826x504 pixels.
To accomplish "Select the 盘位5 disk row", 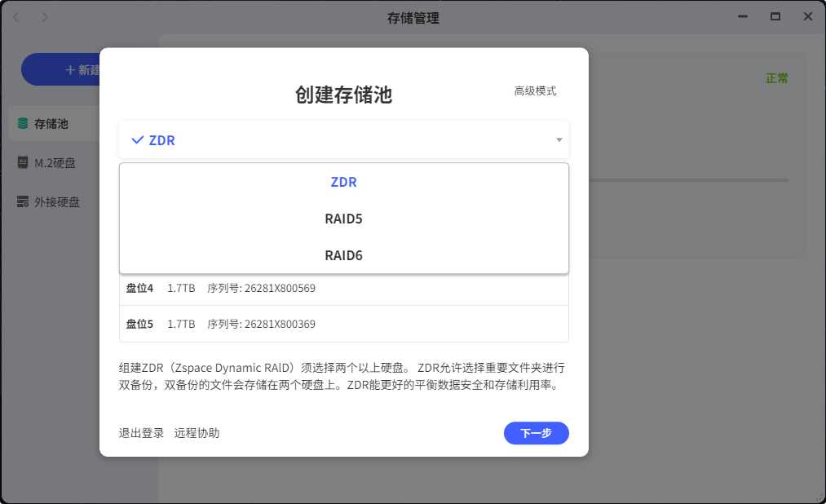I will pos(344,324).
